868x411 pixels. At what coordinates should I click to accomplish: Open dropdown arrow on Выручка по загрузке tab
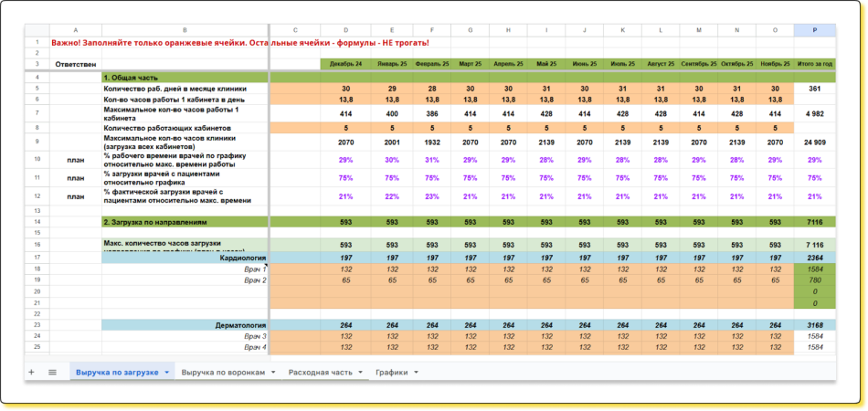(167, 373)
